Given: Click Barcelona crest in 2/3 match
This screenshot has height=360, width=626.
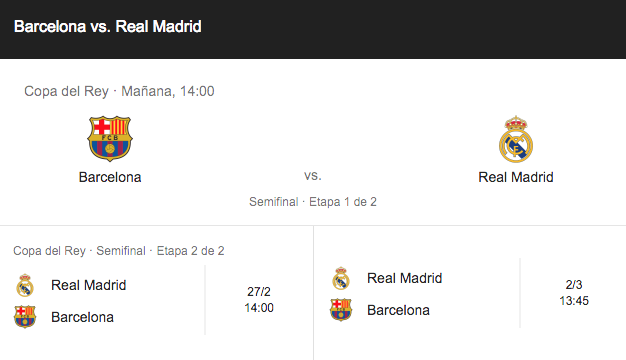Looking at the screenshot, I should click(341, 310).
